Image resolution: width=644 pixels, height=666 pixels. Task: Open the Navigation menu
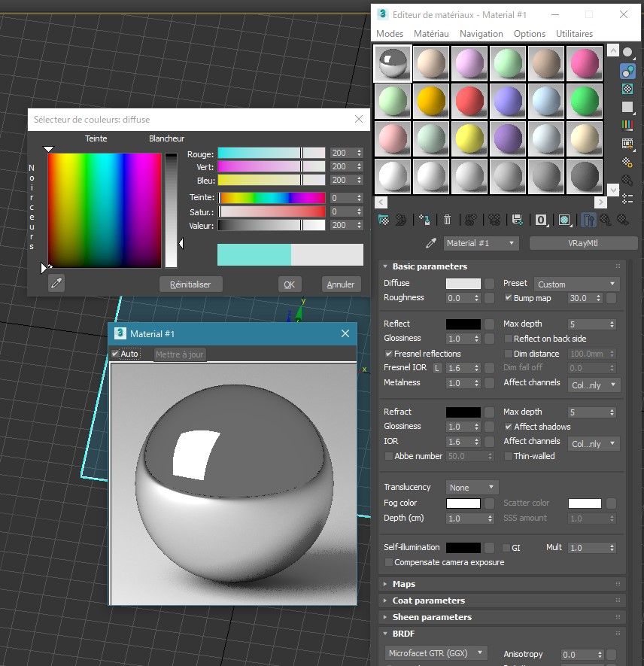481,34
